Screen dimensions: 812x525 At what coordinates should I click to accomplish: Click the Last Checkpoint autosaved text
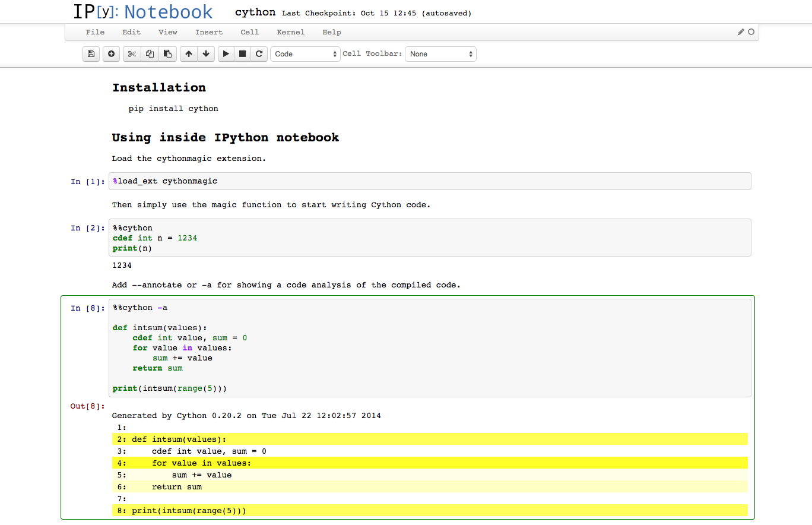376,13
